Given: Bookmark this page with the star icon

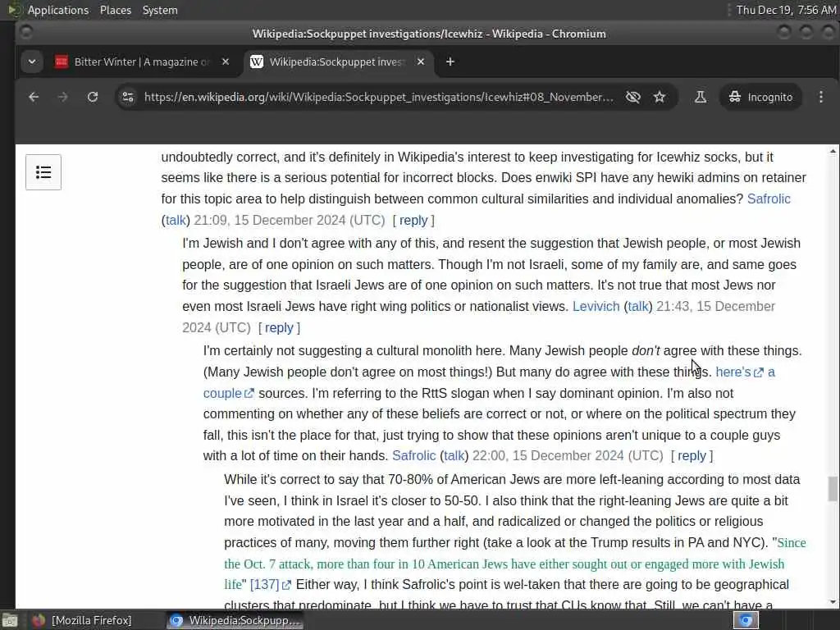Looking at the screenshot, I should tap(660, 97).
